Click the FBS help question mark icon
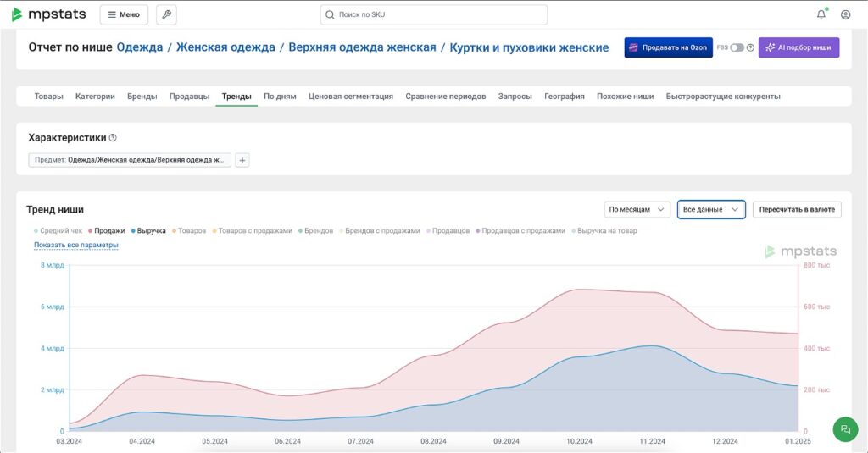 (x=750, y=47)
